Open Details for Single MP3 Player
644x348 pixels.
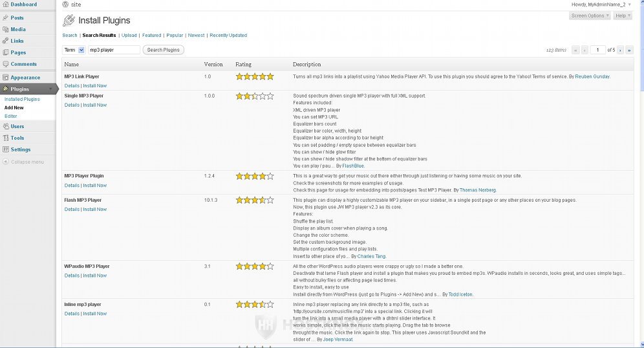point(72,105)
